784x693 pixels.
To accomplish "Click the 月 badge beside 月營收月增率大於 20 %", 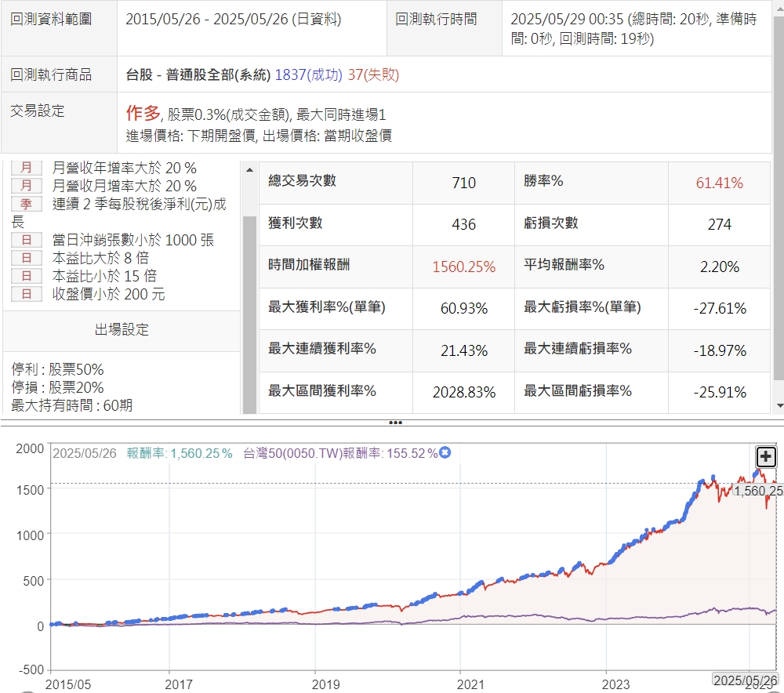I will coord(27,186).
